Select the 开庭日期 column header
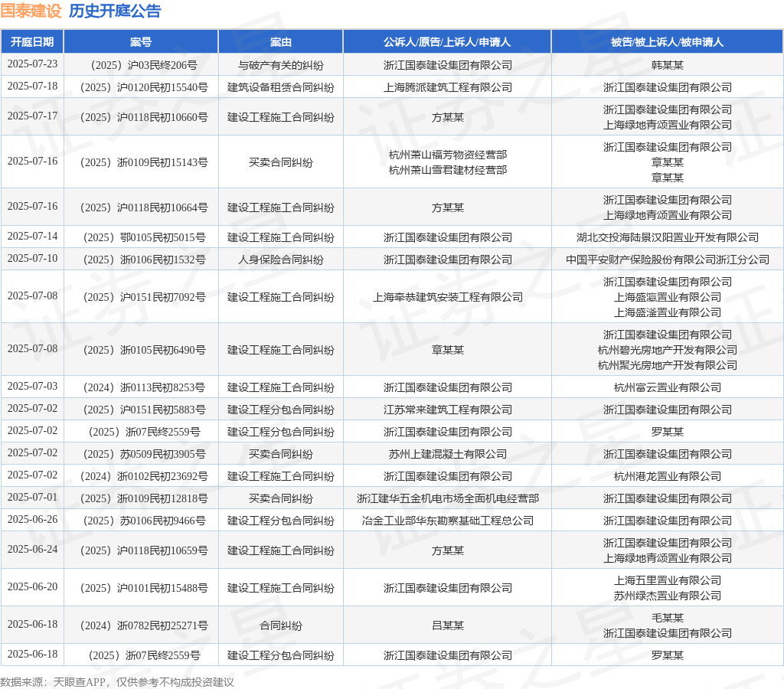The height and width of the screenshot is (689, 784). 32,42
